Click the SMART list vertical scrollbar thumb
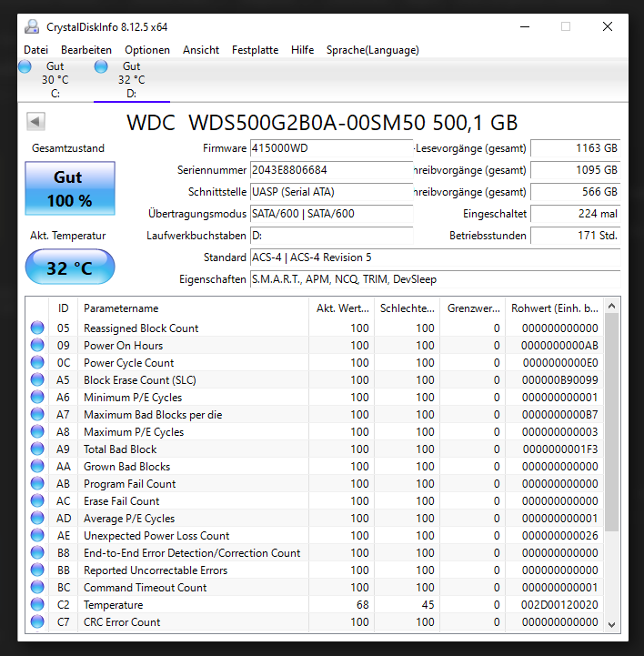The width and height of the screenshot is (644, 656). [x=611, y=422]
